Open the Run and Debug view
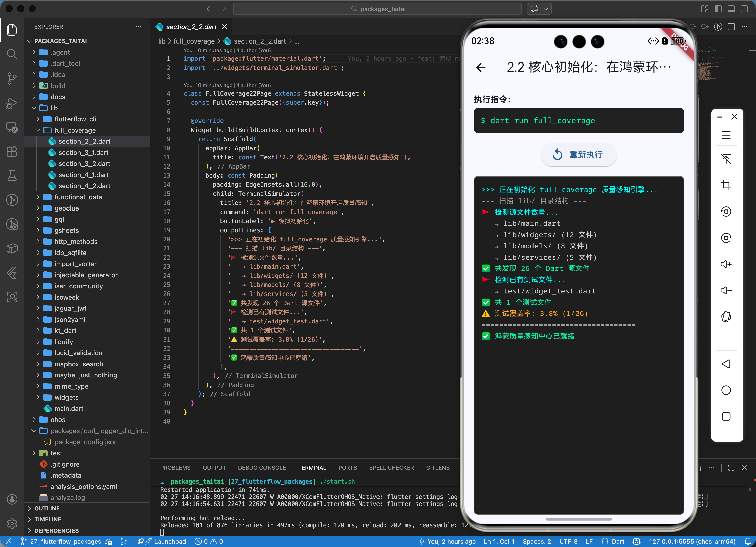Screen dimensions: 756x547 tap(12, 103)
